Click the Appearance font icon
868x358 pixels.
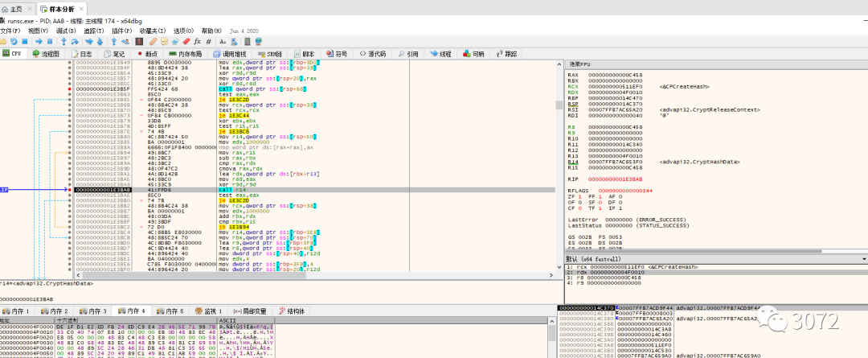223,42
